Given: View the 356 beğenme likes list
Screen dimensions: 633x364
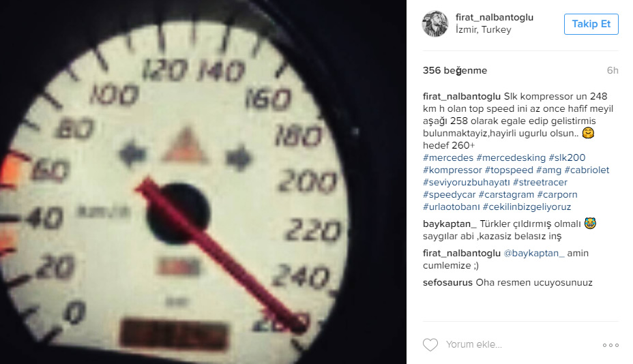Looking at the screenshot, I should 455,70.
